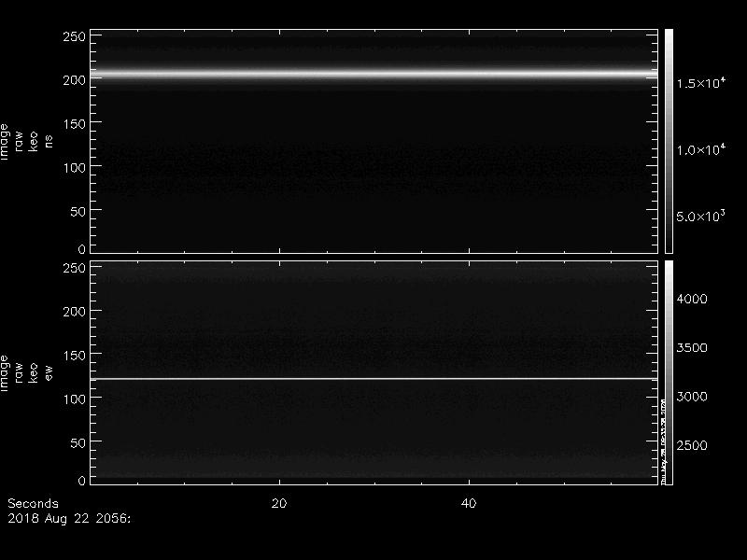Click the '50' tick label on ew keogram
The image size is (747, 560).
(78, 442)
